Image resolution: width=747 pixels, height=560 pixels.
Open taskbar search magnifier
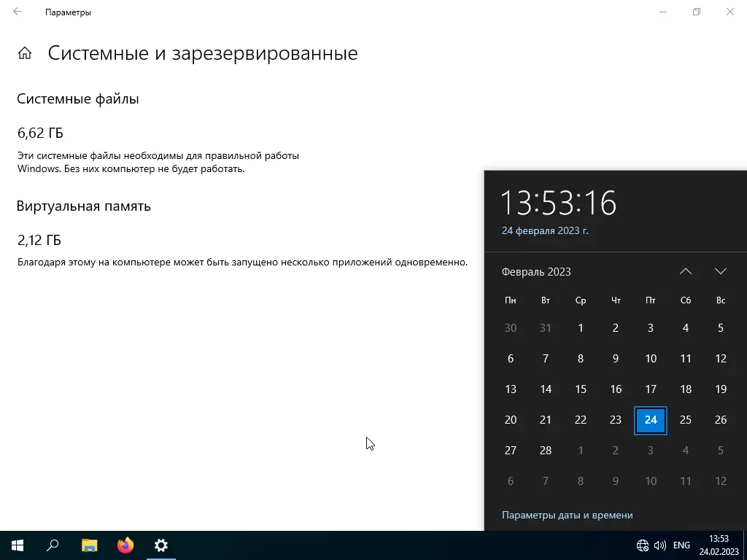[x=53, y=545]
